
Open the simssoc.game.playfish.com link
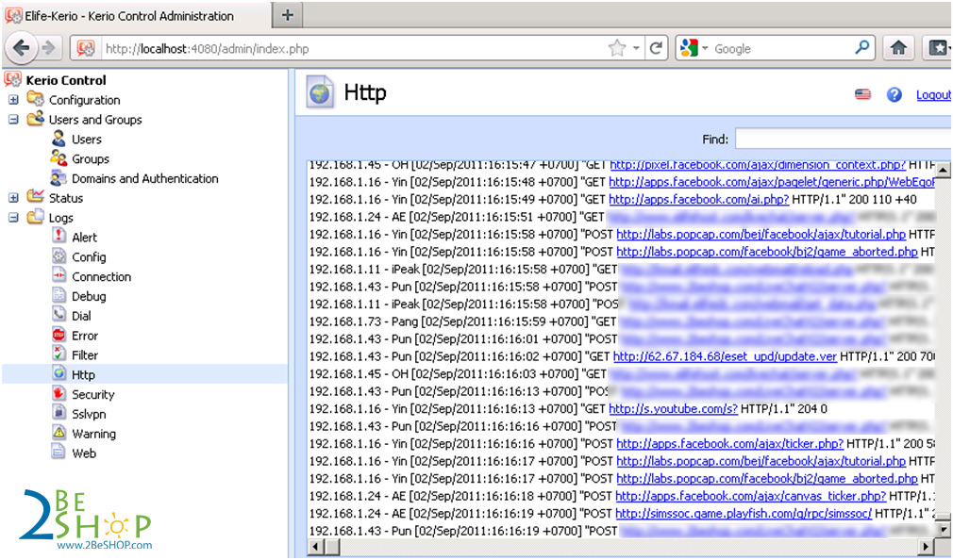click(744, 513)
